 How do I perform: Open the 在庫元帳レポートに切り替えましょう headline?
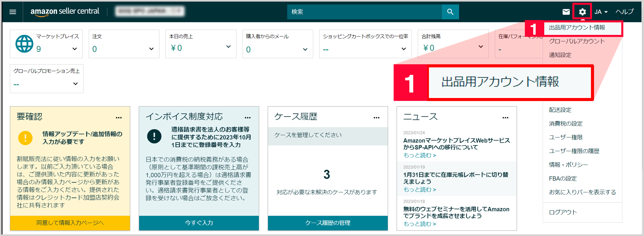pyautogui.click(x=456, y=178)
